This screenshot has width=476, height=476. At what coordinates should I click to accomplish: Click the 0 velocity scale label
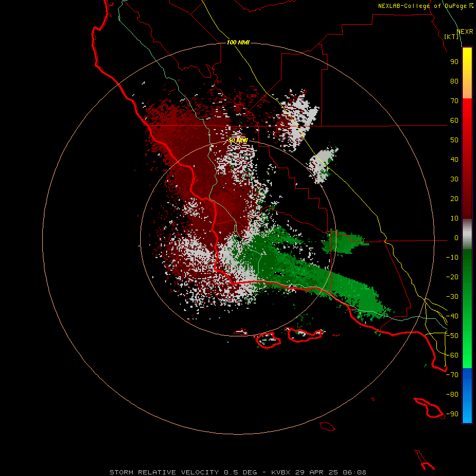pyautogui.click(x=456, y=238)
